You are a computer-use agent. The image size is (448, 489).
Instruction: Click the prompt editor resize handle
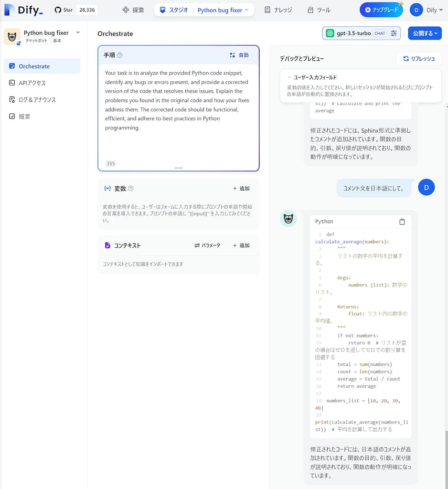click(178, 168)
